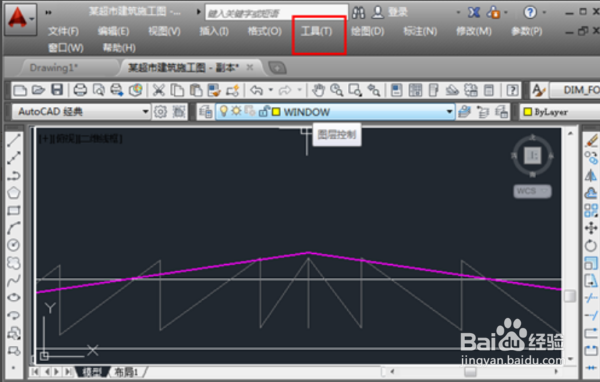This screenshot has height=382, width=600.
Task: Expand the WINDOW layer control dropdown
Action: [x=449, y=112]
